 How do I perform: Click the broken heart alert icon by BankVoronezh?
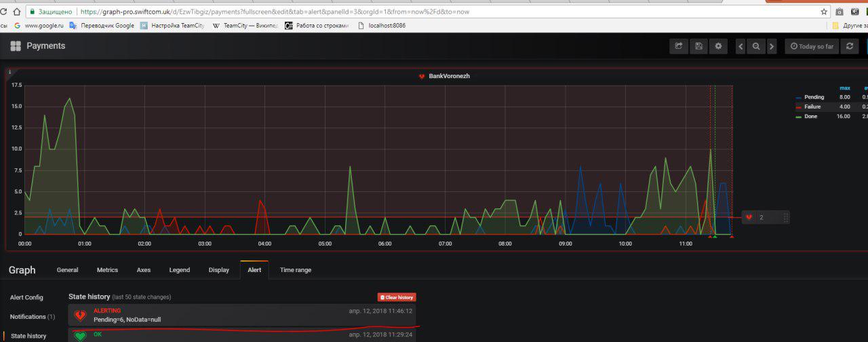(x=422, y=76)
